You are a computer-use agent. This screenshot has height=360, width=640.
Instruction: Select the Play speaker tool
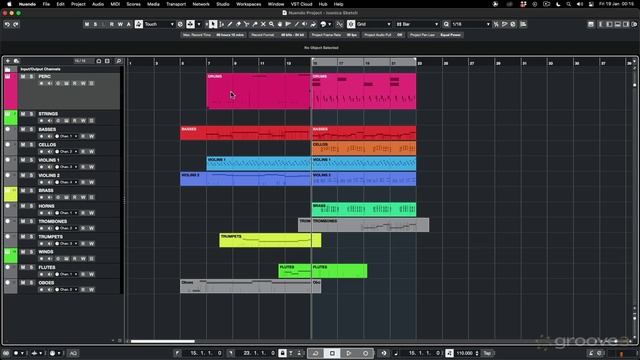[x=305, y=24]
